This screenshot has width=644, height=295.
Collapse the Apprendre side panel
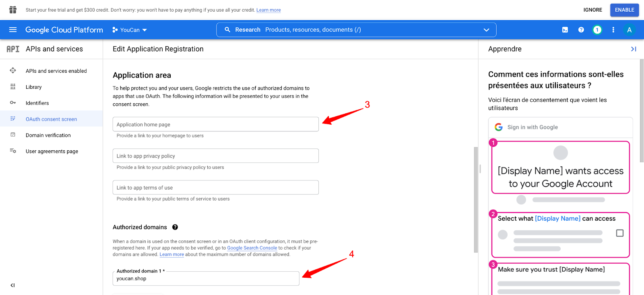point(634,49)
